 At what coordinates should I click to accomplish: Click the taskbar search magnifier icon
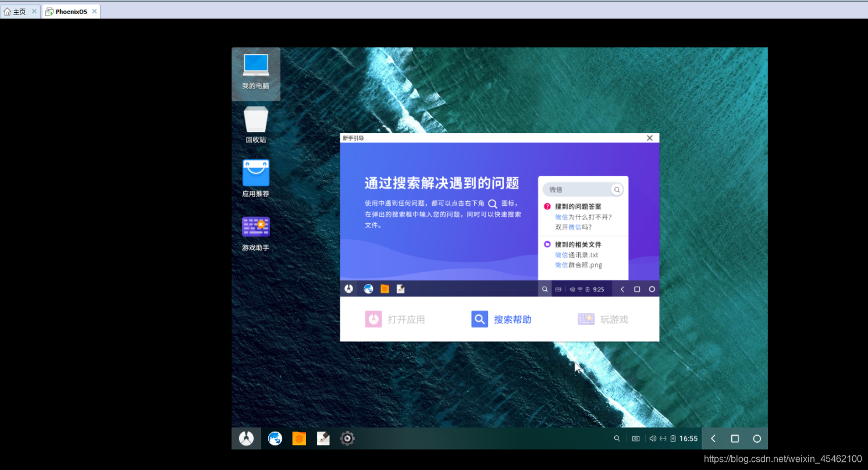click(x=617, y=439)
